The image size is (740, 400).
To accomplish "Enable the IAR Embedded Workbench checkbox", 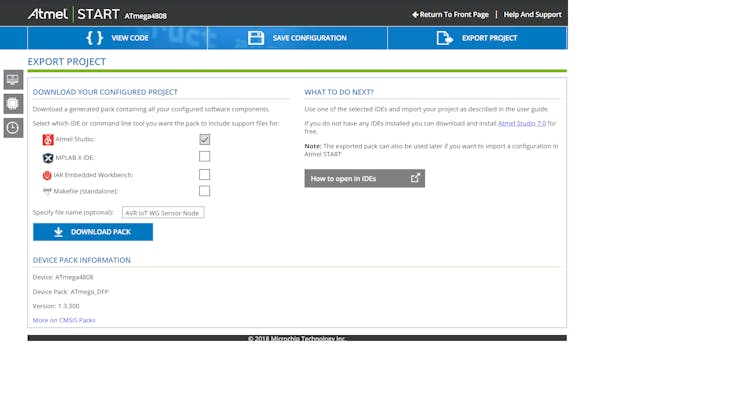I will coord(204,175).
